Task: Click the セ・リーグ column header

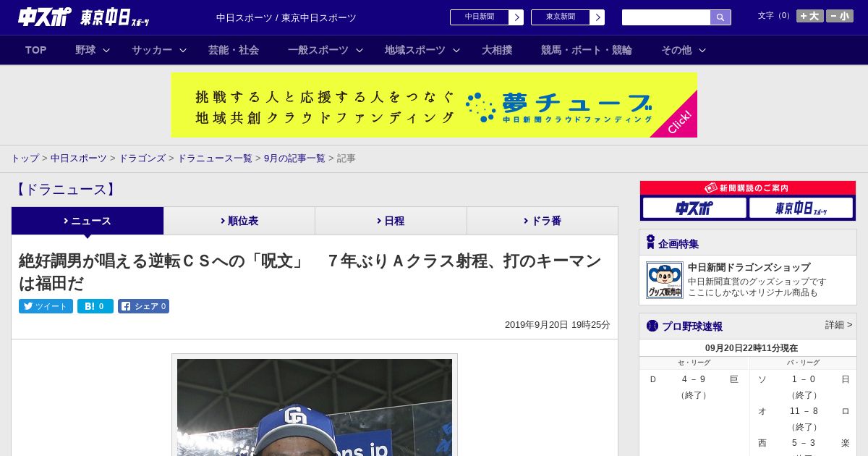Action: (694, 363)
